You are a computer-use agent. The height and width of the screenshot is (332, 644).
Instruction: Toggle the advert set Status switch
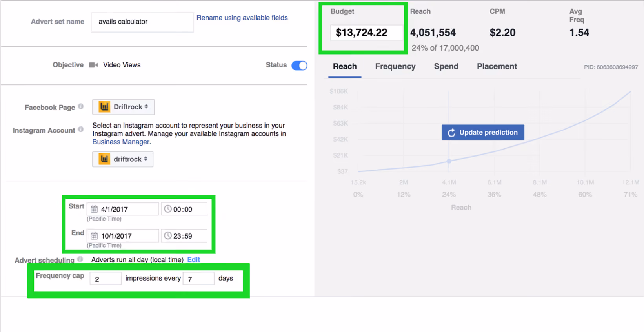[299, 66]
